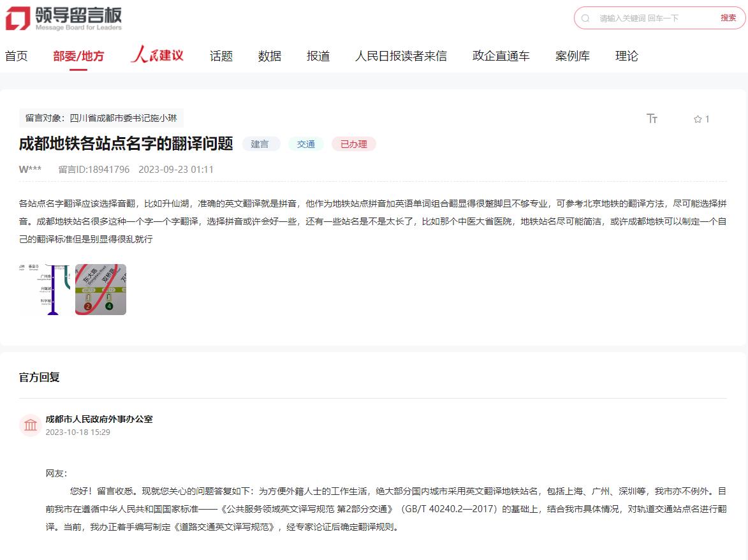Click the magnifier icon in the search bar
The image size is (748, 560).
point(585,18)
